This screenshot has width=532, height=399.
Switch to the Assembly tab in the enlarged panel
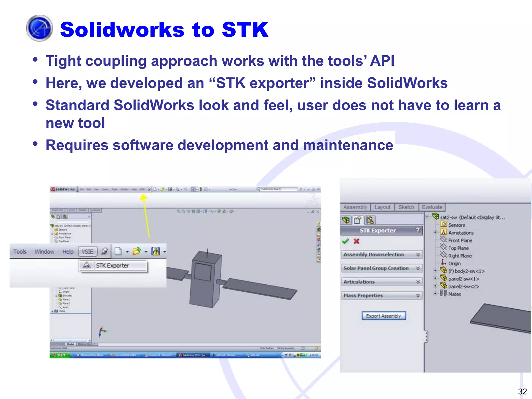coord(355,207)
